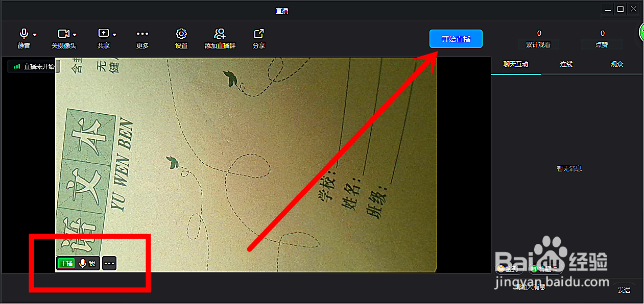The width and height of the screenshot is (644, 304).
Task: Open the 答题卡 answer card button
Action: pyautogui.click(x=545, y=269)
